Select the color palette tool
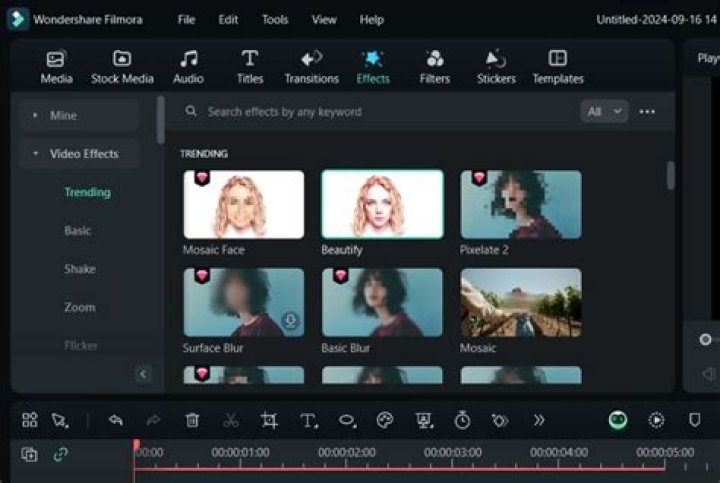 [x=385, y=420]
